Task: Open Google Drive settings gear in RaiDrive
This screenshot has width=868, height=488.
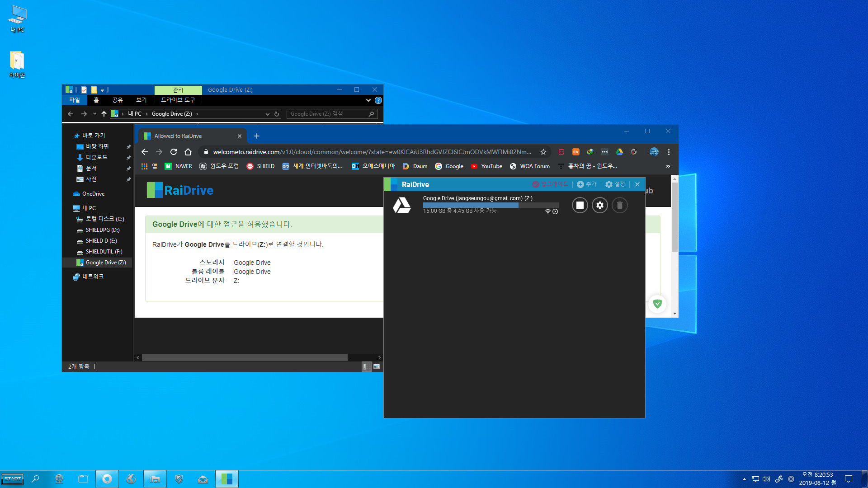Action: pyautogui.click(x=599, y=205)
